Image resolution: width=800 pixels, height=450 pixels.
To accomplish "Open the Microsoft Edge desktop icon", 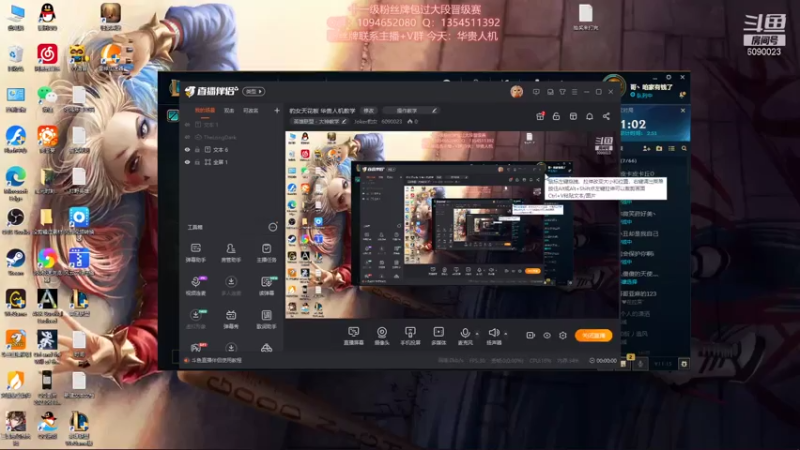I will 15,182.
